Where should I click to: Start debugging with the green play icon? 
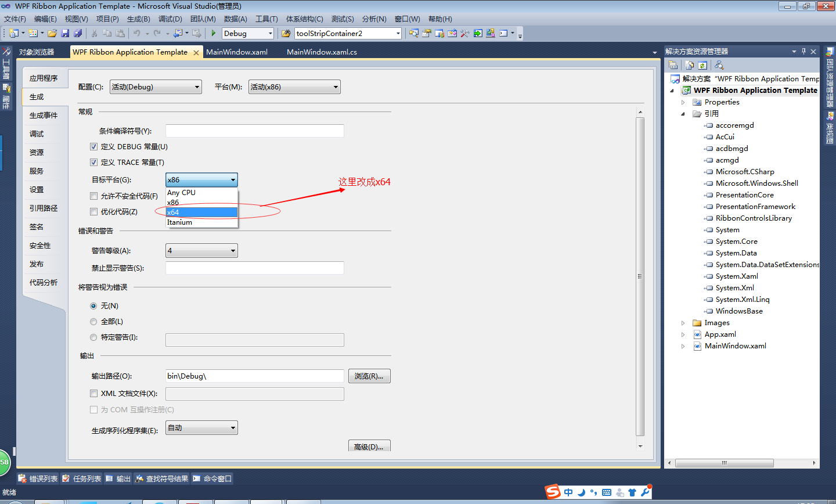(214, 33)
